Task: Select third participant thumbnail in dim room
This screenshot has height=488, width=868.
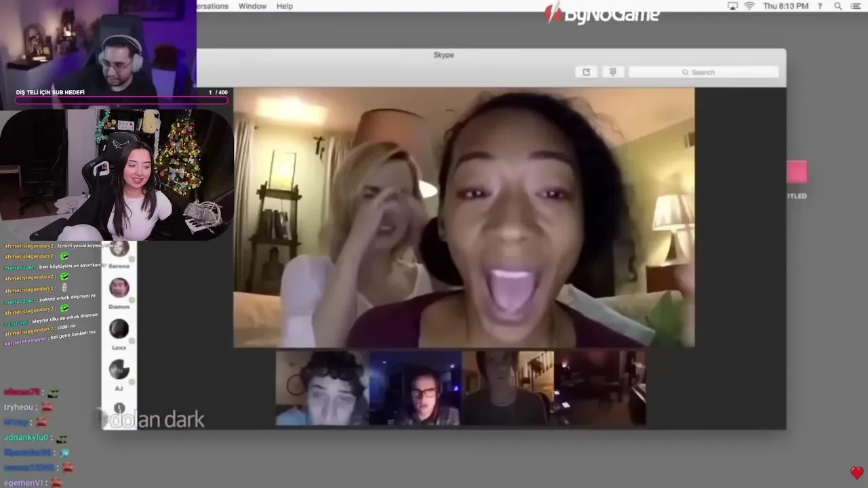Action: pyautogui.click(x=508, y=388)
